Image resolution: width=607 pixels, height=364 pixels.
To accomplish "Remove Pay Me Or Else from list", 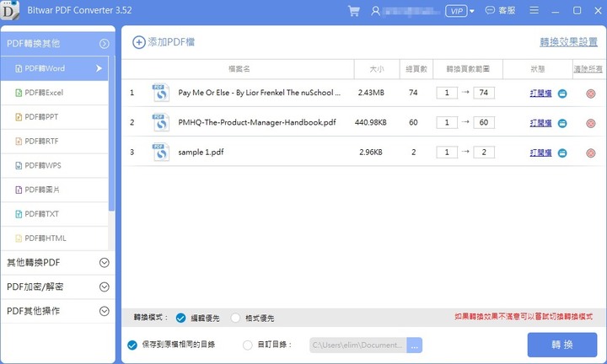I will point(591,94).
